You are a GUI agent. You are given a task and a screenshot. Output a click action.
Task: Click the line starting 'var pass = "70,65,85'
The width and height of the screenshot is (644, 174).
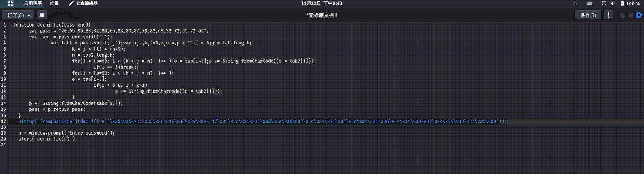pos(119,31)
